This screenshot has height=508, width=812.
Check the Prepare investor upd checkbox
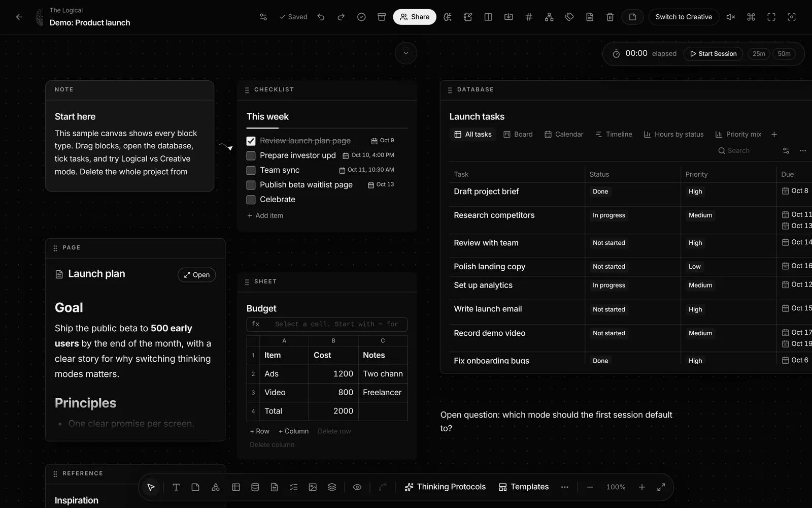point(251,155)
